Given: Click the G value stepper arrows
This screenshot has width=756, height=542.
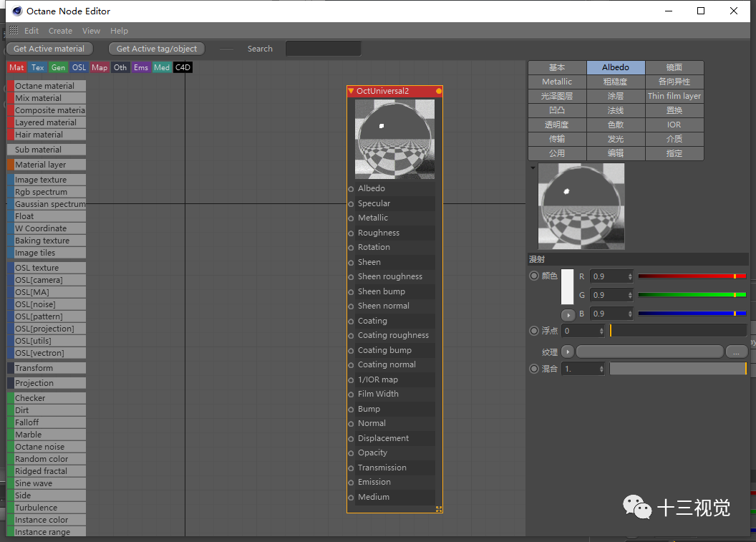Looking at the screenshot, I should point(630,295).
